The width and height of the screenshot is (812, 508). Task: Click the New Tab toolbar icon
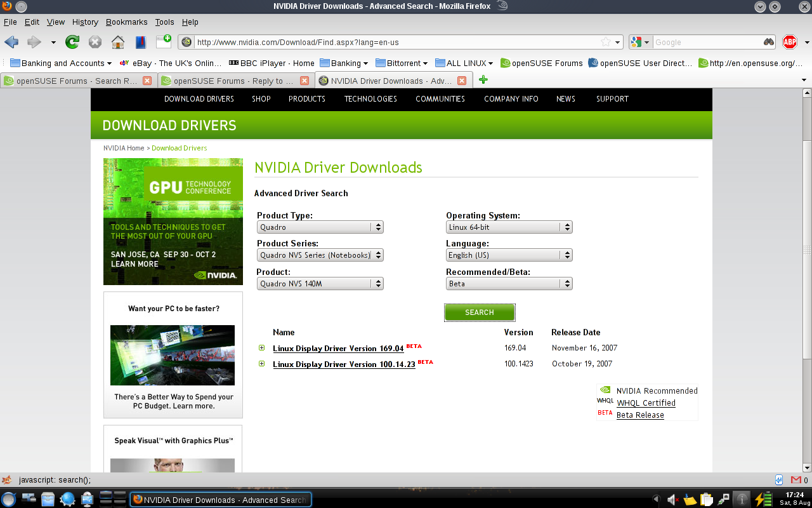(164, 41)
